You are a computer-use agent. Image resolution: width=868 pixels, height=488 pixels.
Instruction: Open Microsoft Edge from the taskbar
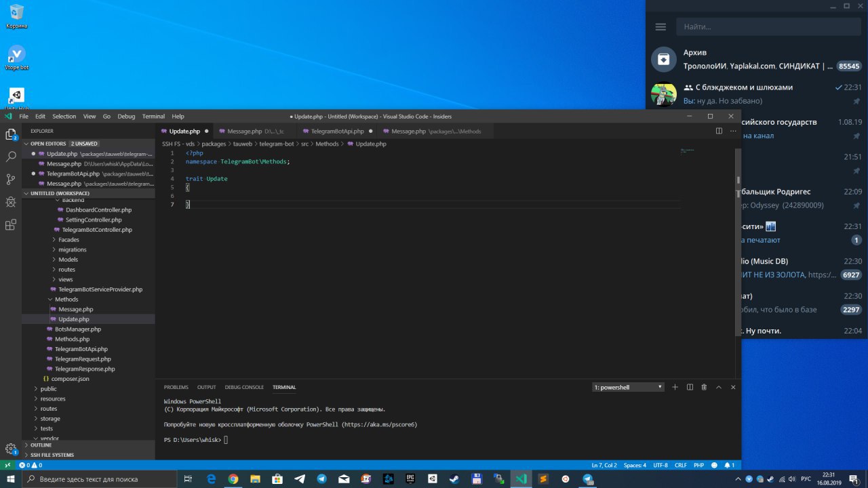tap(211, 479)
